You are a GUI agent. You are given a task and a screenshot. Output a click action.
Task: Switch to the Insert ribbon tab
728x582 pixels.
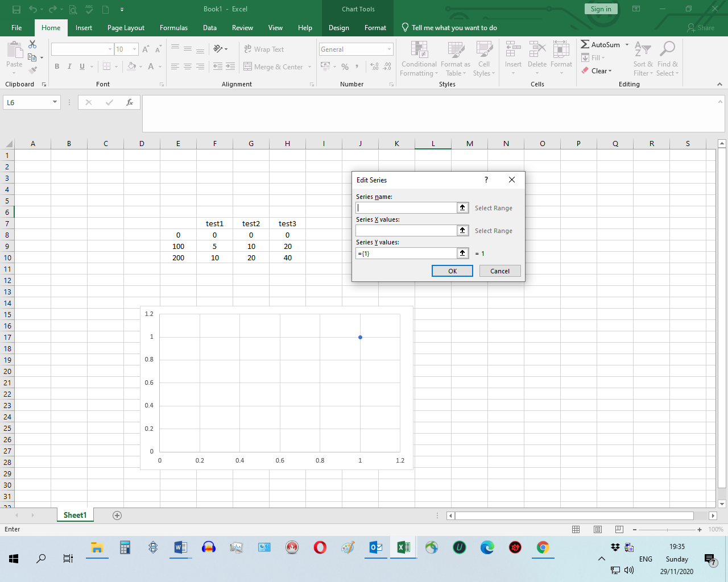(x=84, y=28)
